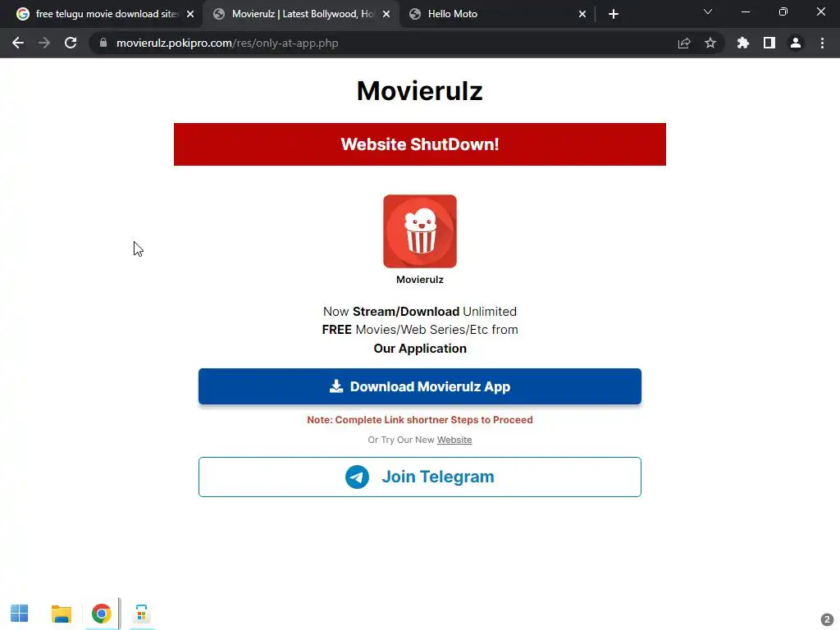This screenshot has height=630, width=840.
Task: Click the Download Movierulz App button
Action: (x=420, y=386)
